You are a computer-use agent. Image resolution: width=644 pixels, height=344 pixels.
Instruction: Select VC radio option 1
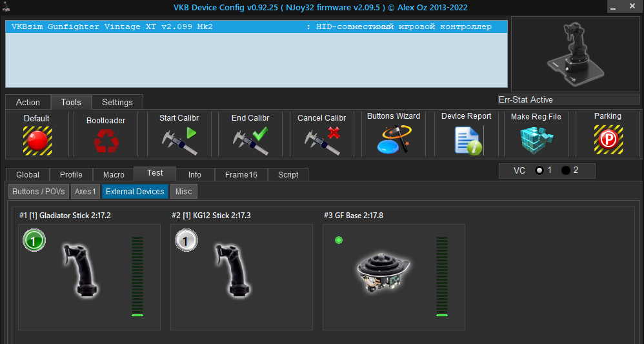[539, 170]
